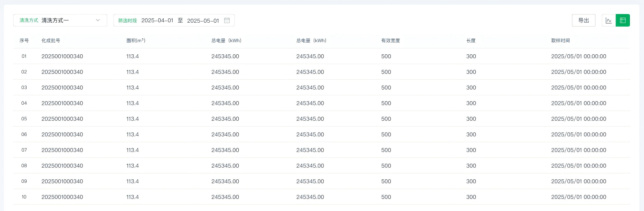Select end date 2025-05-01 field
This screenshot has width=644, height=211.
point(203,20)
